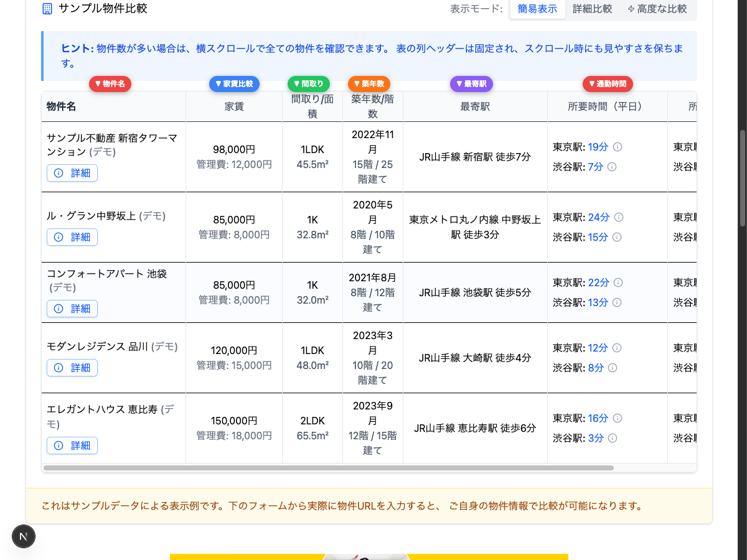This screenshot has width=747, height=560.
Task: Open 詳細 for エレガントハウス 恵比寿
Action: pos(72,446)
